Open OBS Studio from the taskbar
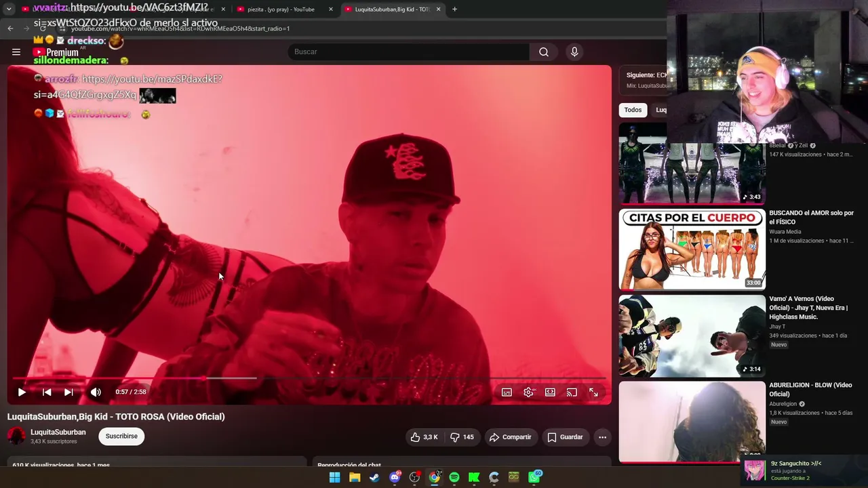This screenshot has width=868, height=488. coord(414,477)
